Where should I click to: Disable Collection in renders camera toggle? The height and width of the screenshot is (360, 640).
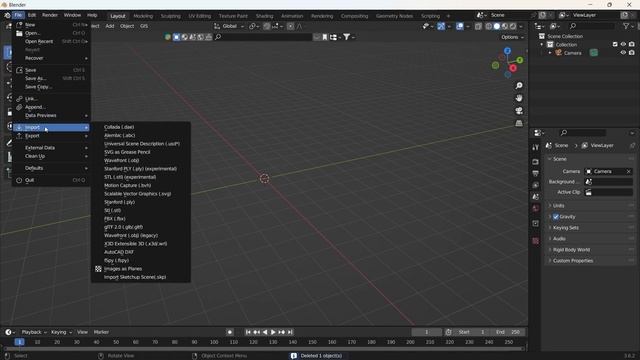(x=632, y=44)
